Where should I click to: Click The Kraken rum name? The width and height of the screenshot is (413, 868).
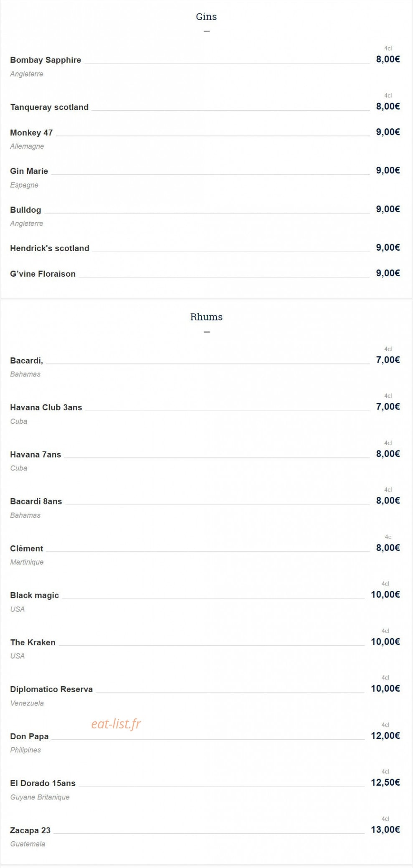(33, 642)
